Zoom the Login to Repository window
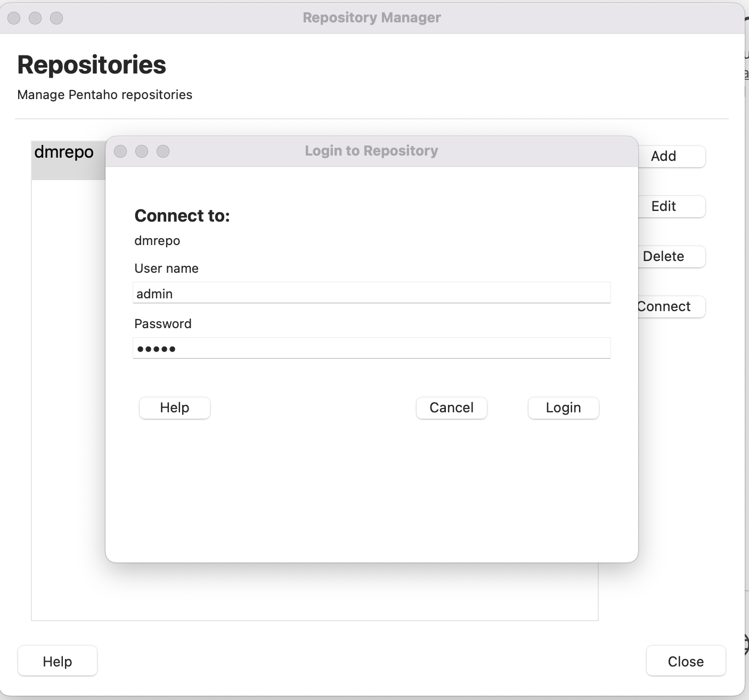 (163, 152)
